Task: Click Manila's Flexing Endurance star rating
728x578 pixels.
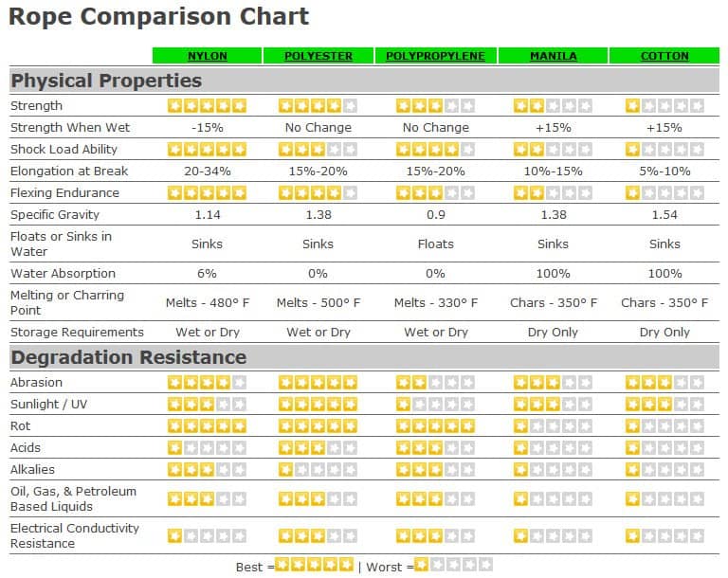Action: (553, 192)
